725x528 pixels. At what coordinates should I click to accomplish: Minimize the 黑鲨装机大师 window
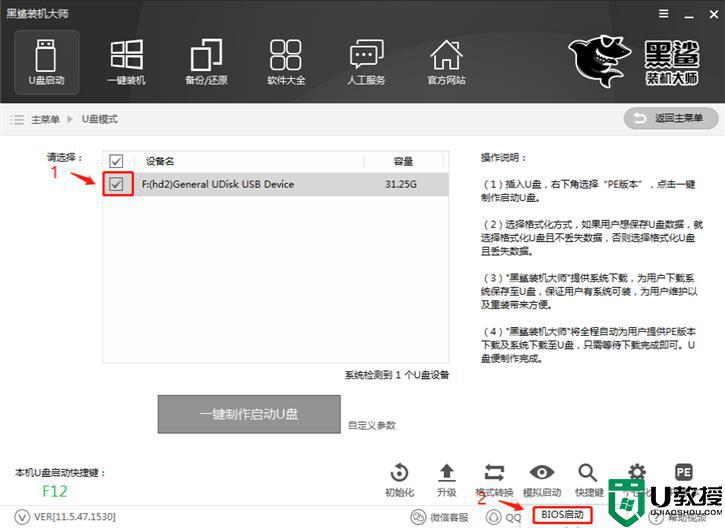(x=689, y=15)
